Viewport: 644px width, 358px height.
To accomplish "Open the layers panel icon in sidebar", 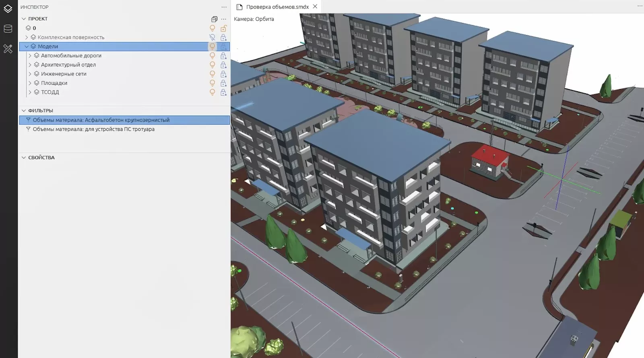I will pyautogui.click(x=8, y=8).
